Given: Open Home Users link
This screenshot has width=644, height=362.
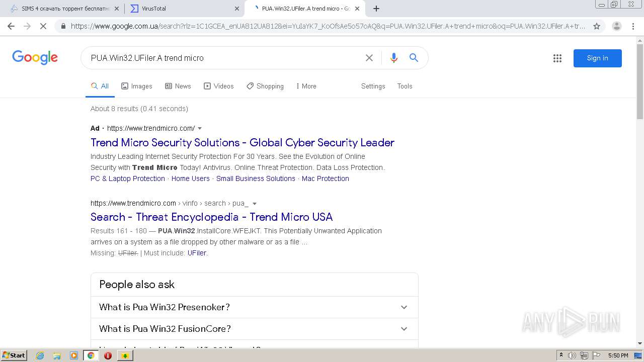Looking at the screenshot, I should (191, 178).
